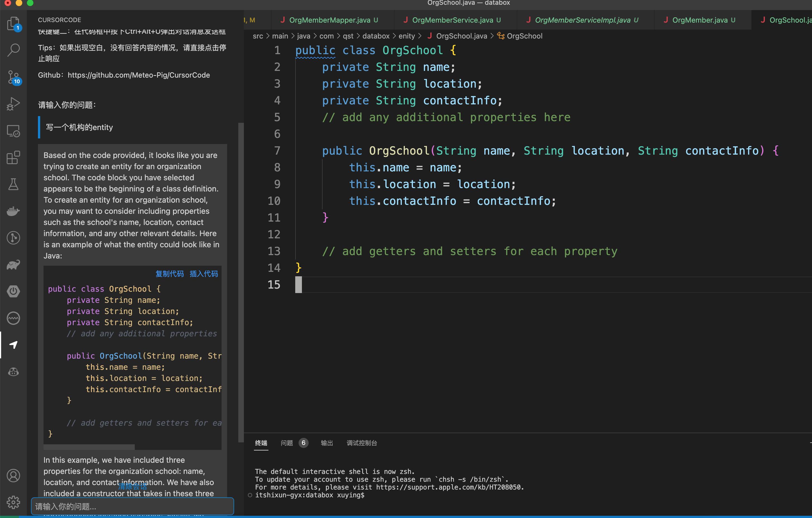This screenshot has width=812, height=518.
Task: Expand the OrgSchool class breadcrumb symbol
Action: [524, 36]
